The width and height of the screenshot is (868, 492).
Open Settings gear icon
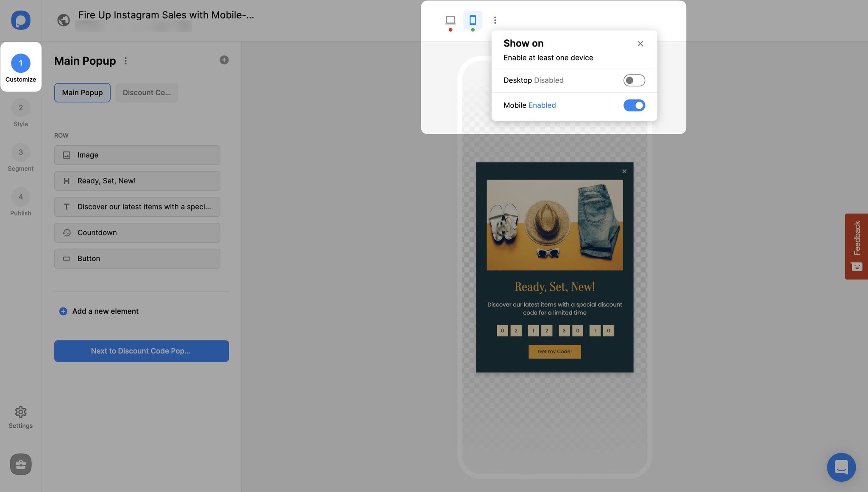(x=21, y=412)
